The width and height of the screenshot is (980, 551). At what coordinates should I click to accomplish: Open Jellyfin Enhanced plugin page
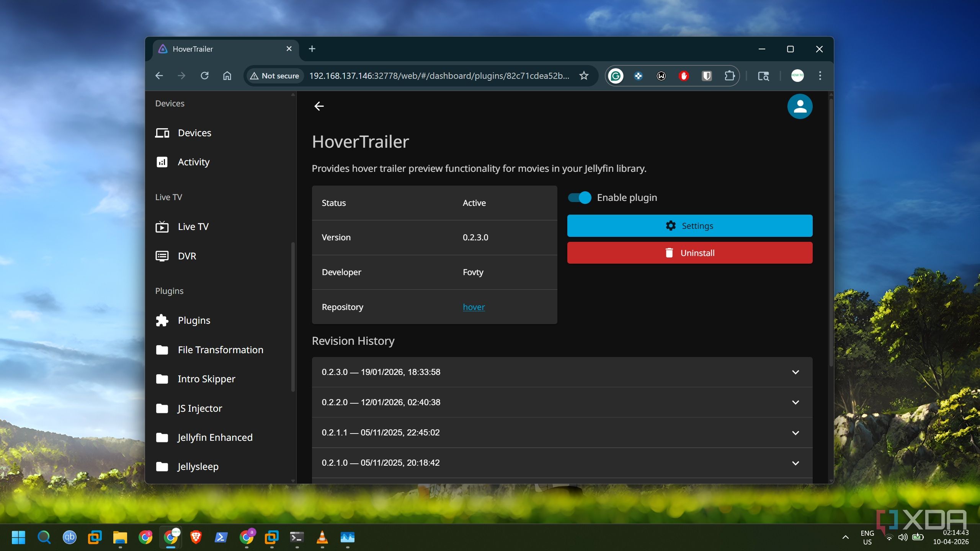[221, 437]
